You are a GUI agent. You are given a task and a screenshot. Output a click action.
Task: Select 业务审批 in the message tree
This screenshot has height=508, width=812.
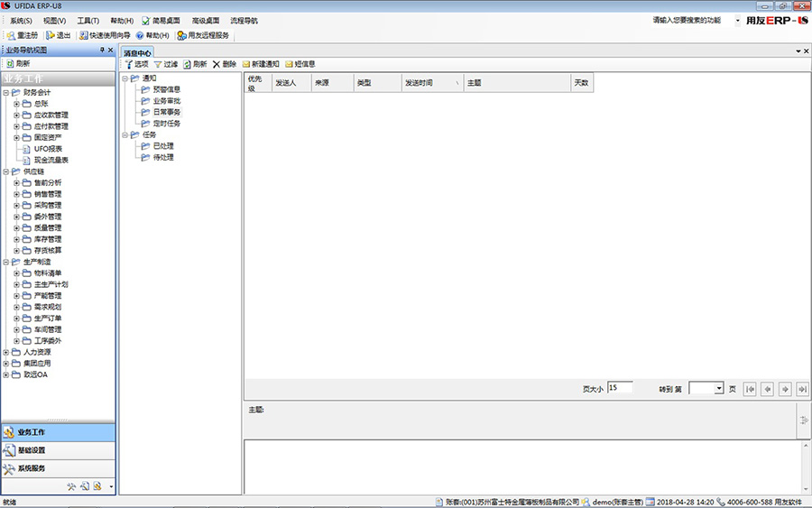pyautogui.click(x=167, y=101)
